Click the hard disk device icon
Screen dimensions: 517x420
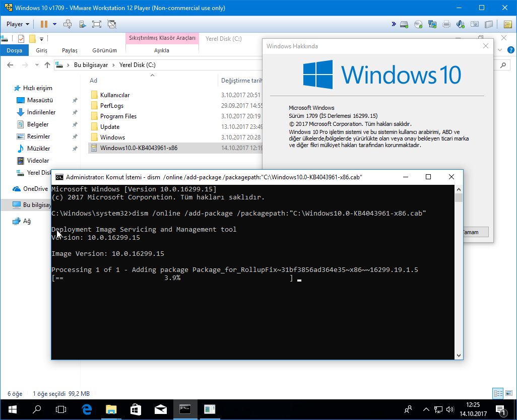[x=404, y=24]
